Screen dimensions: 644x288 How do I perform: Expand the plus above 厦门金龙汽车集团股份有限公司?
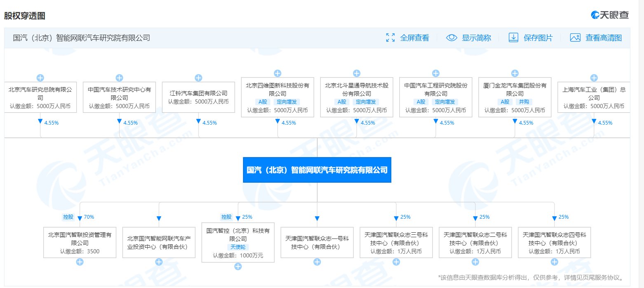click(515, 73)
